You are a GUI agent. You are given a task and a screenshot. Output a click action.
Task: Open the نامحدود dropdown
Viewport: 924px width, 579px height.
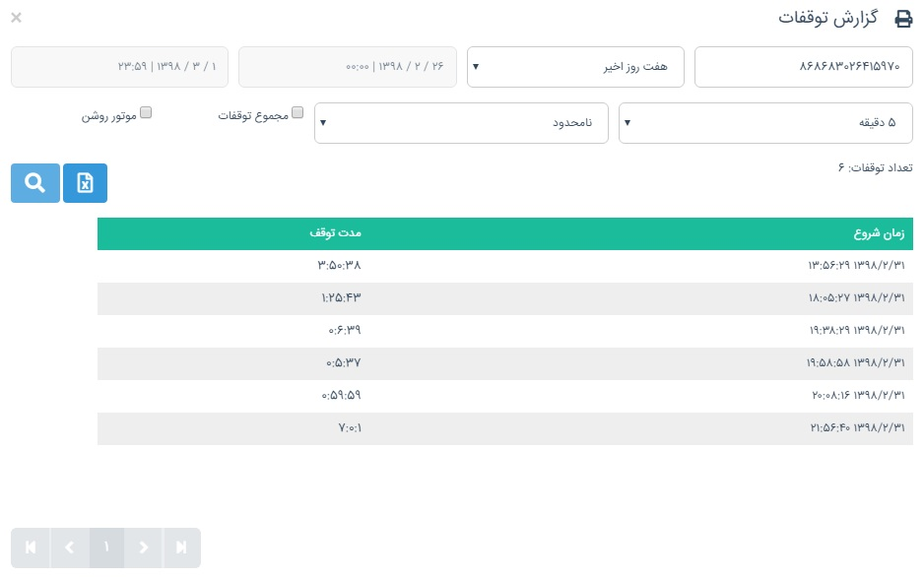click(461, 123)
